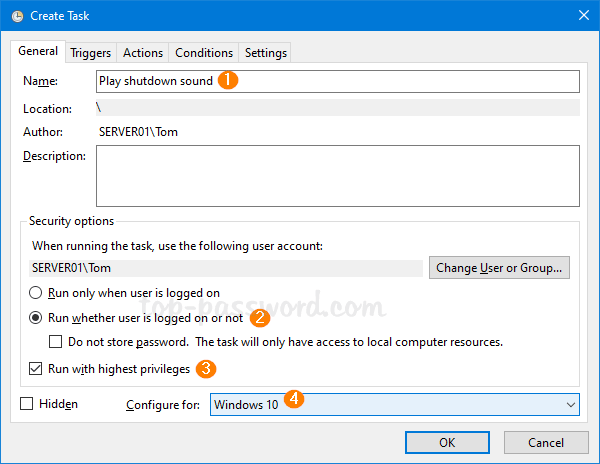The width and height of the screenshot is (600, 464).
Task: Click orange step marker number 2
Action: point(260,318)
